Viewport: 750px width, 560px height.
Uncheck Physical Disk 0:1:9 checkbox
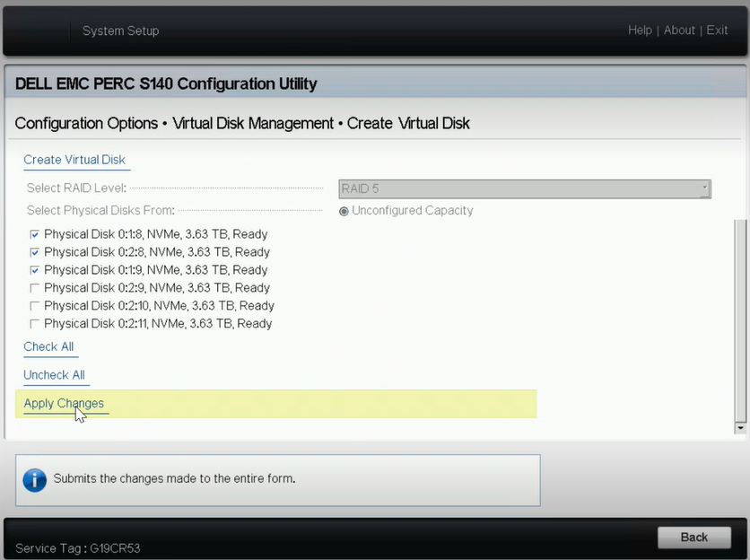click(x=34, y=270)
